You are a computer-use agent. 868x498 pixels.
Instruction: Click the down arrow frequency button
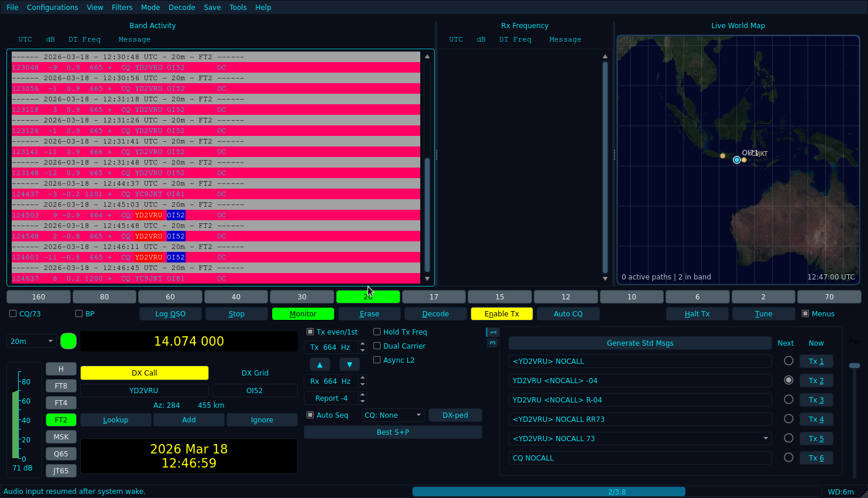pos(349,364)
